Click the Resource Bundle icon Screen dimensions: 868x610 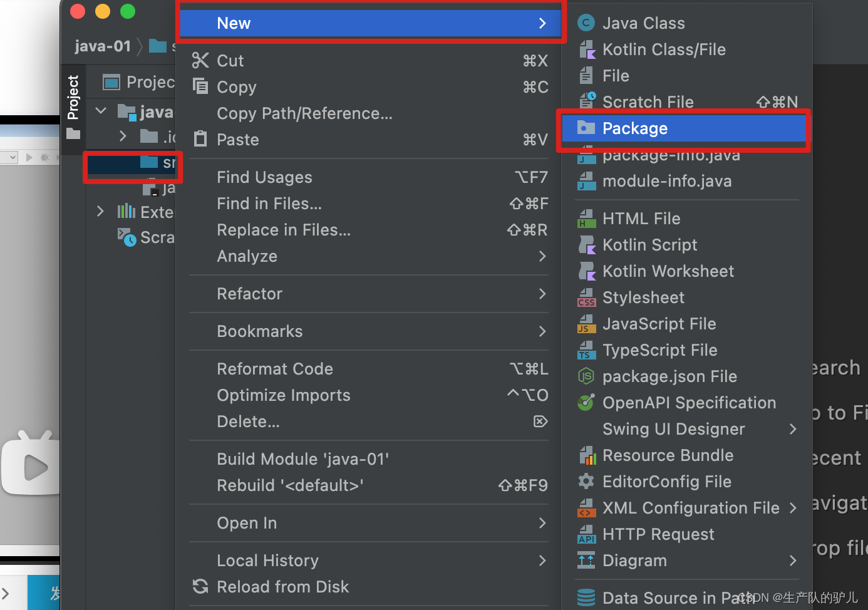[x=587, y=455]
